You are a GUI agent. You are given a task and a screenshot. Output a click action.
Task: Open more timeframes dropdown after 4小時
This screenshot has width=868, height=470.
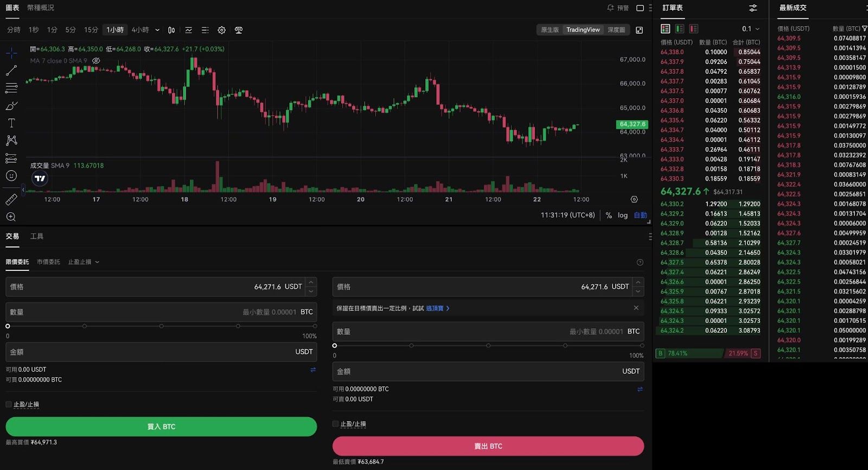pyautogui.click(x=157, y=30)
